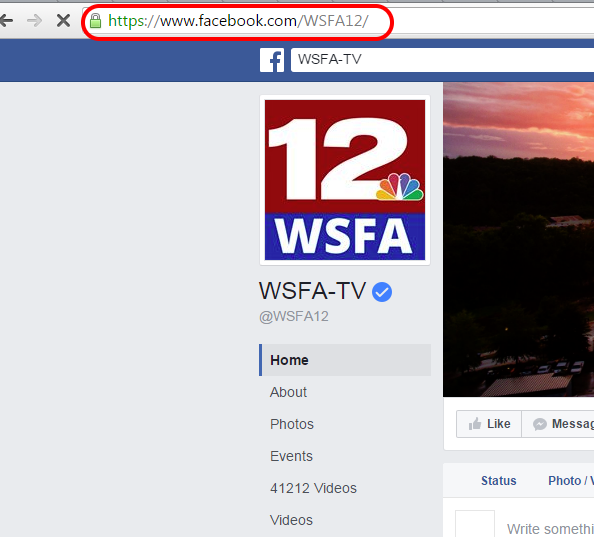Go forward using the browser forward arrow
Image resolution: width=594 pixels, height=537 pixels.
[x=35, y=20]
